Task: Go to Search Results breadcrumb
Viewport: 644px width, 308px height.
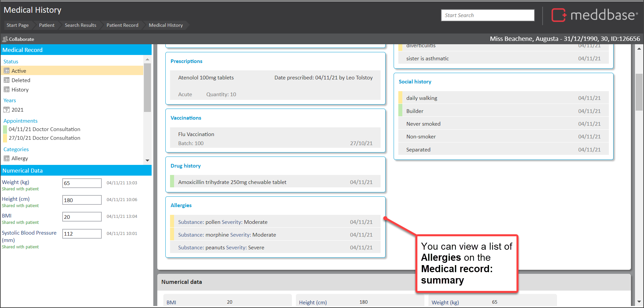Action: click(x=80, y=25)
